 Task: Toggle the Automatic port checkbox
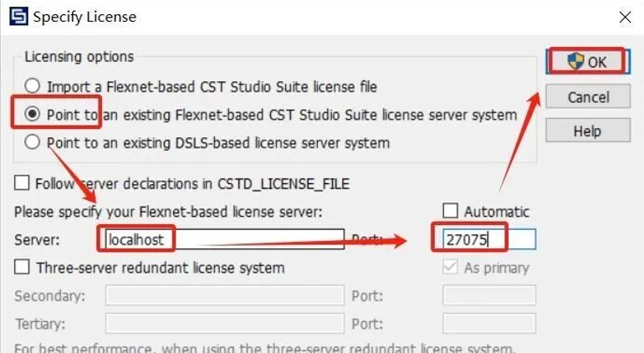[450, 212]
